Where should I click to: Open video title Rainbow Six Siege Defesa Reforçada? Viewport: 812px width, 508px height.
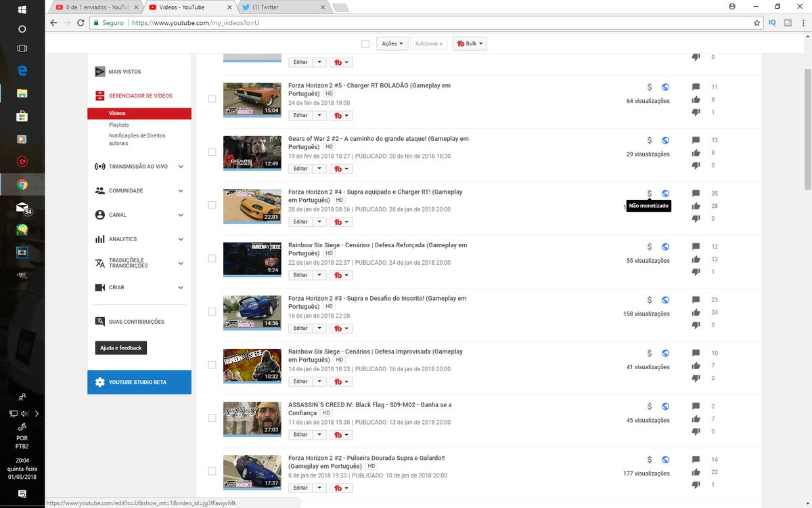coord(378,249)
